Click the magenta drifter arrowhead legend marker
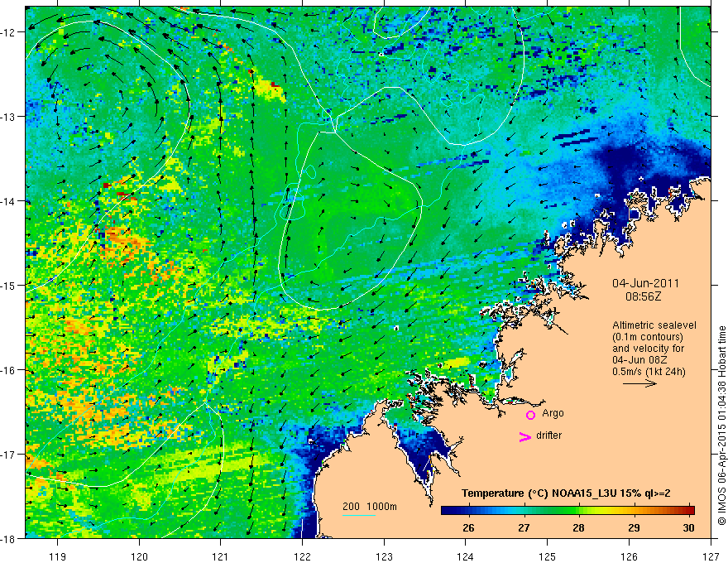Image resolution: width=728 pixels, height=563 pixels. 525,436
